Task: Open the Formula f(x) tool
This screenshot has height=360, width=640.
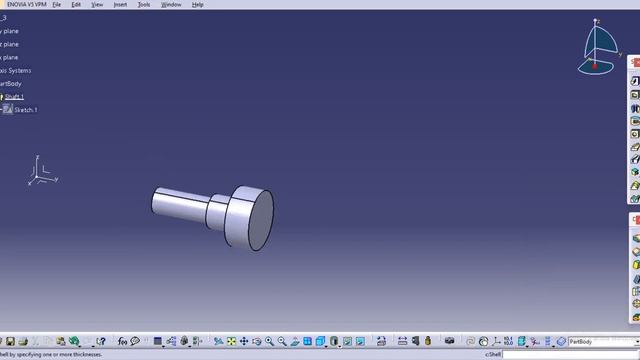Action: click(122, 341)
